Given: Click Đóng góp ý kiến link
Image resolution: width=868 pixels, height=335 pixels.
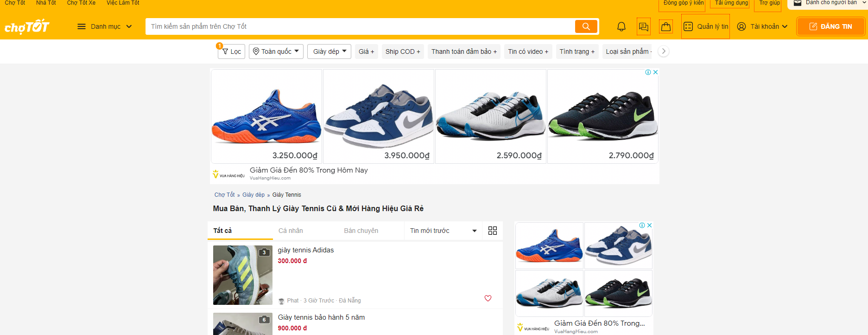Looking at the screenshot, I should coord(684,3).
